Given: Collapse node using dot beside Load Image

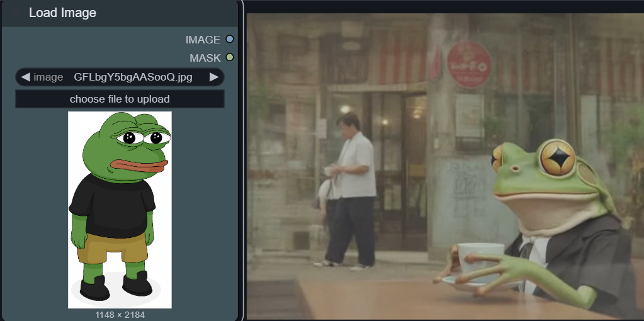Looking at the screenshot, I should tap(16, 13).
